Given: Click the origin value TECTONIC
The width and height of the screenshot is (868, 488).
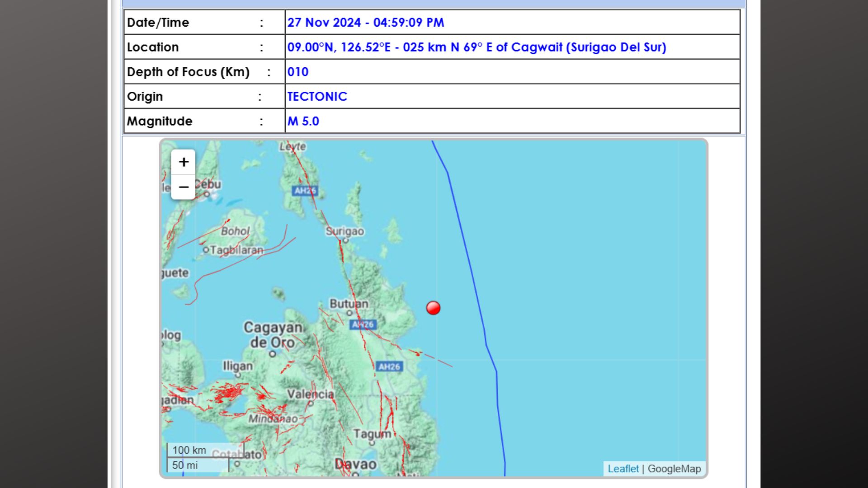Looking at the screenshot, I should (317, 96).
